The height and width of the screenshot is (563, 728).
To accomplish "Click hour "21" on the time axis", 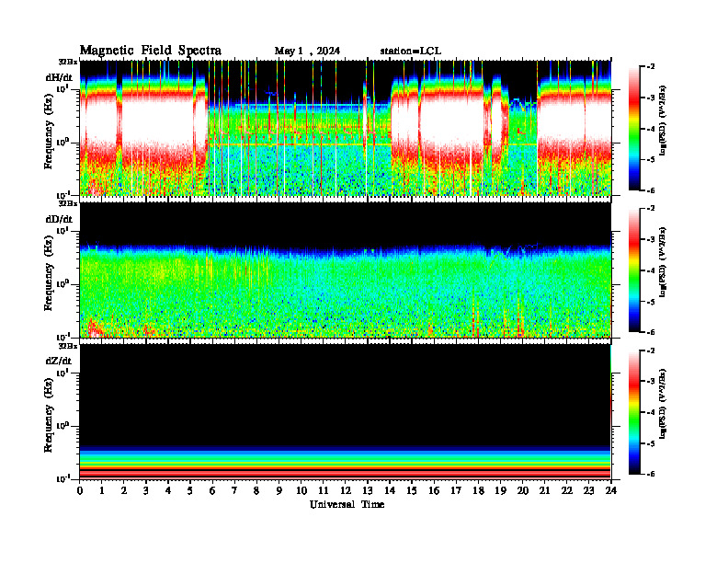I will (x=544, y=490).
